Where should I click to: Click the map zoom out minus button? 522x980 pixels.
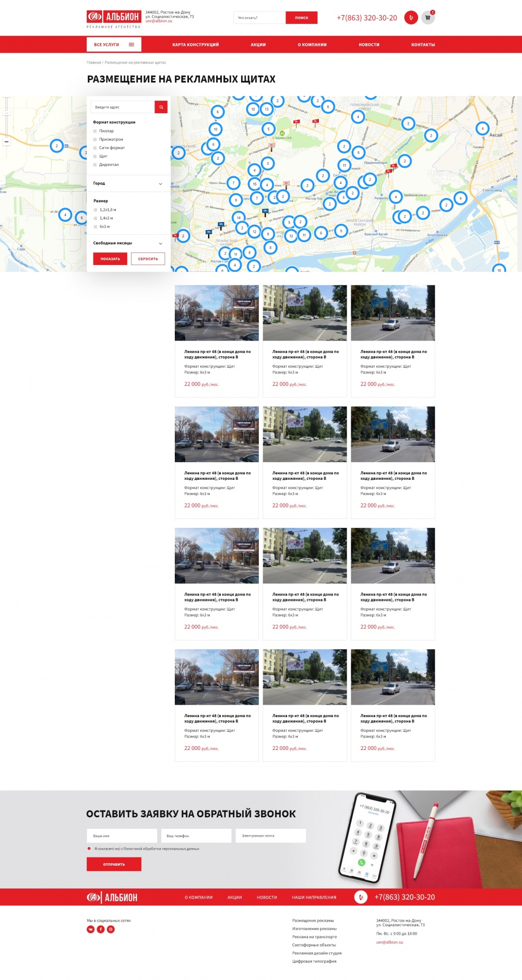[6, 141]
